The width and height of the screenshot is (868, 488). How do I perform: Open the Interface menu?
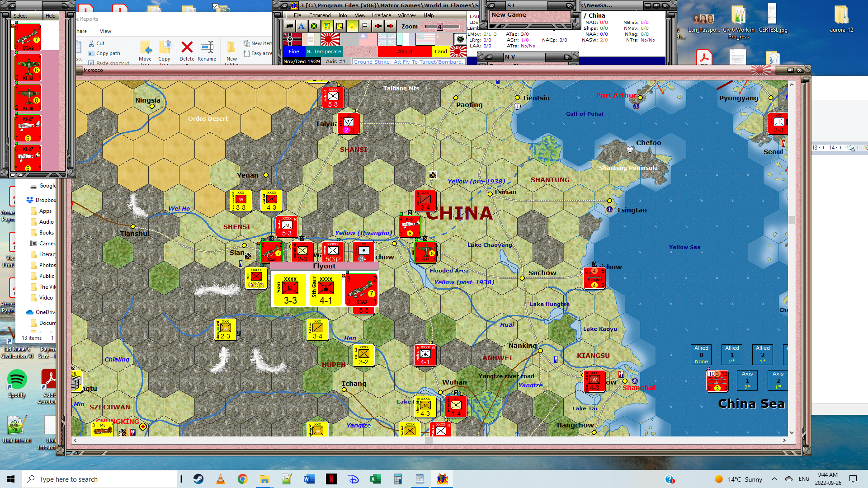click(382, 15)
